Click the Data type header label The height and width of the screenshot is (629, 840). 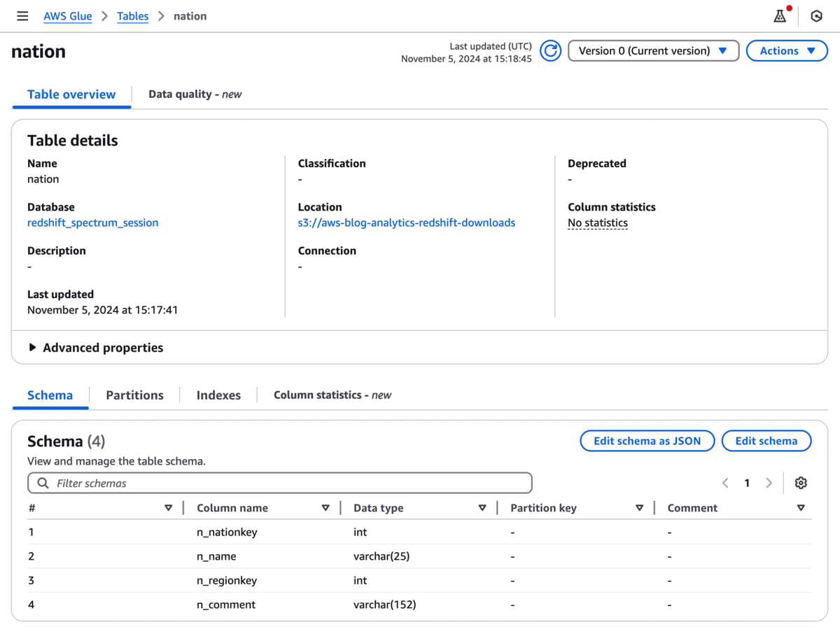379,508
